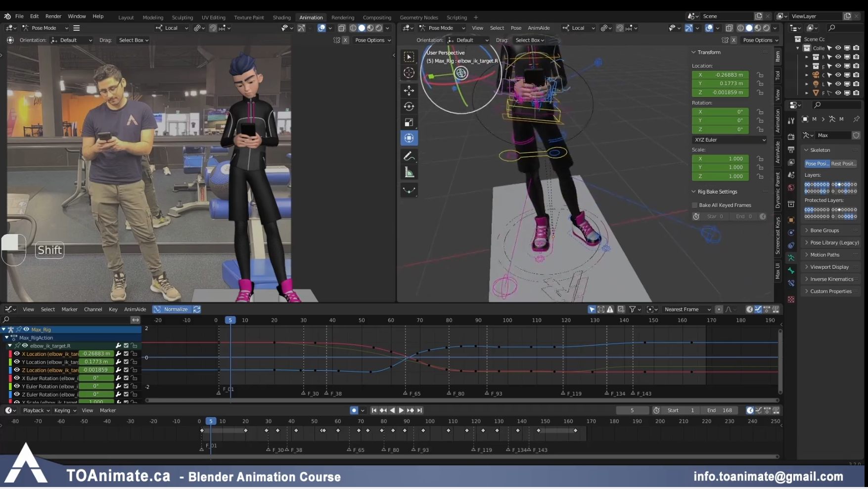Toggle the Normalize button in graph editor
The image size is (868, 489).
171,309
